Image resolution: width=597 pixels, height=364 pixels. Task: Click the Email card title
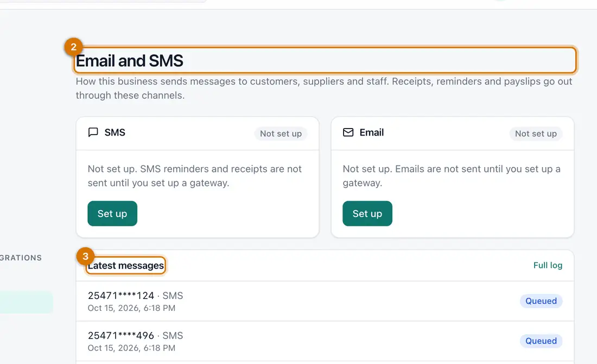(372, 132)
